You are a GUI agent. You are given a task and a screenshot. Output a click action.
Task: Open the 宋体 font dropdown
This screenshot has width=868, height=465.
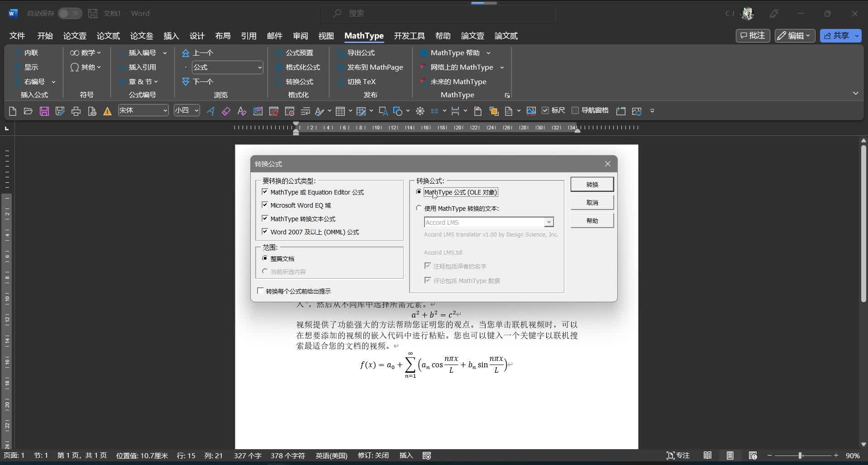click(166, 110)
